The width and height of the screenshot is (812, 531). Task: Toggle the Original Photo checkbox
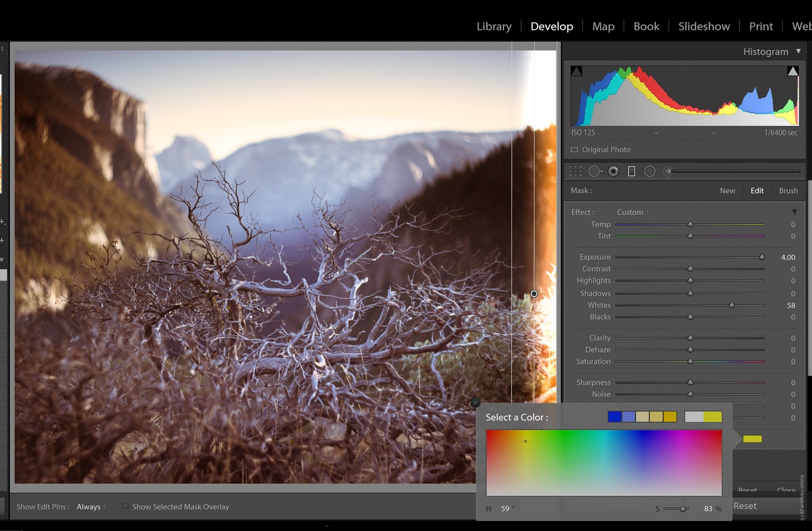click(574, 149)
